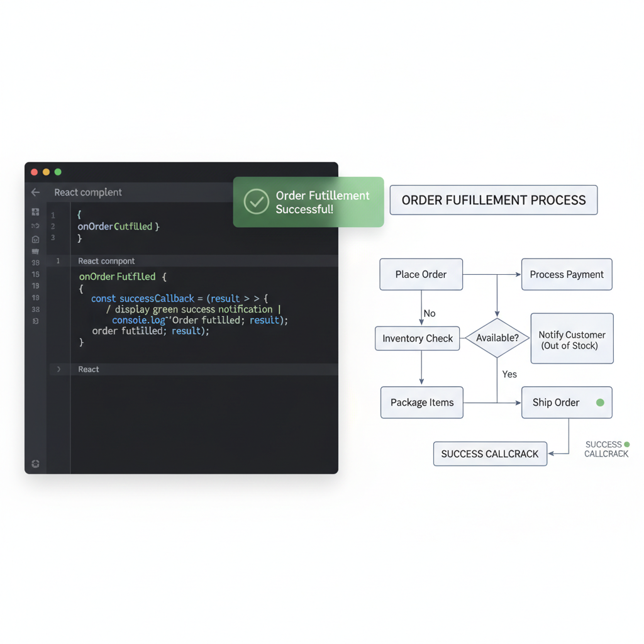
Task: Click the order futtilled; result); line
Action: tap(150, 331)
